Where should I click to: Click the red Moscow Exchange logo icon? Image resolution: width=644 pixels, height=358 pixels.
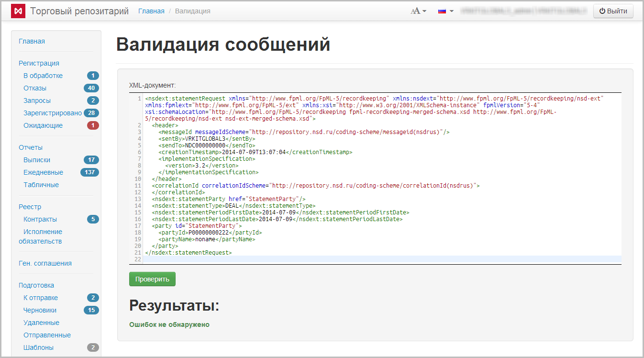coord(18,11)
